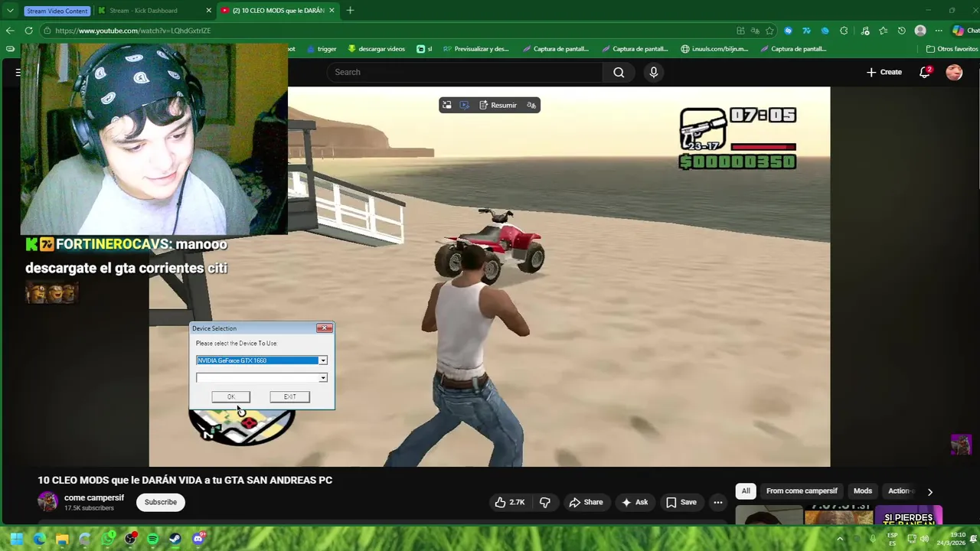Click the browser back arrow

point(10,31)
